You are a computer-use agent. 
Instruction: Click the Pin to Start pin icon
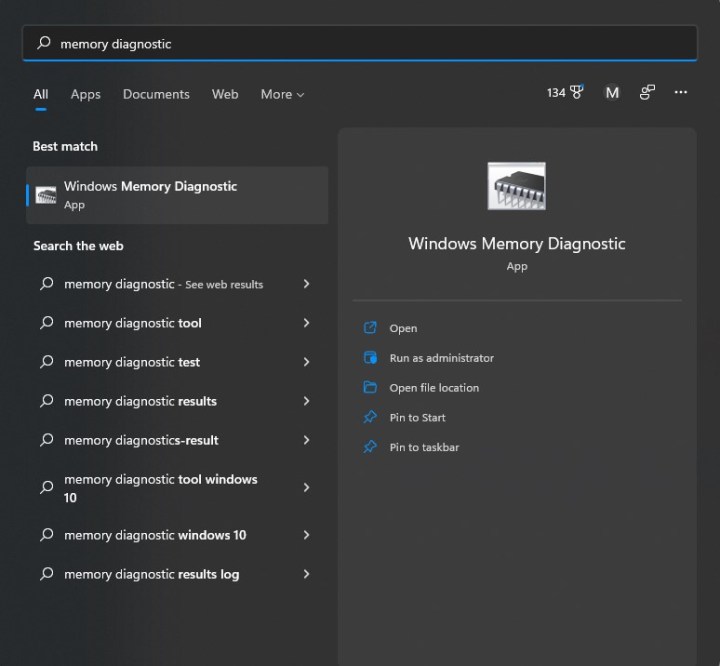(x=370, y=418)
